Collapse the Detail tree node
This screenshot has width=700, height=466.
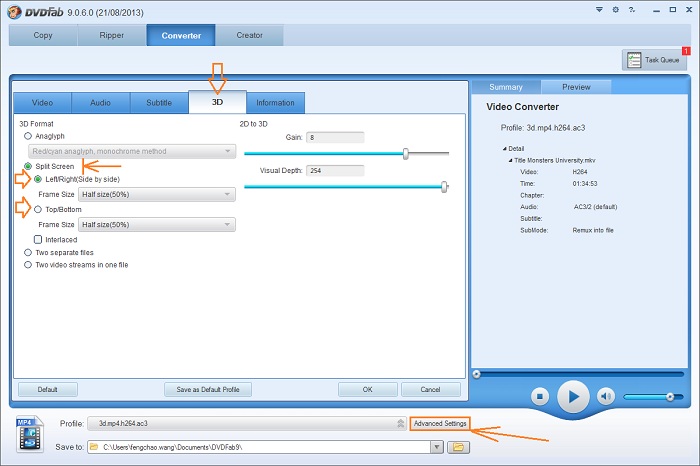coord(504,149)
